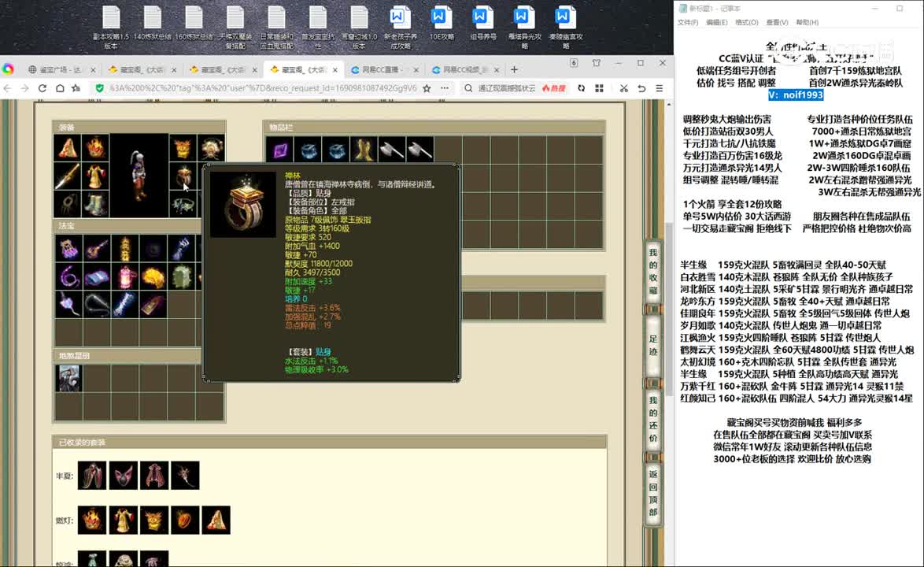
Task: Open the 足迹 side button
Action: coord(653,346)
